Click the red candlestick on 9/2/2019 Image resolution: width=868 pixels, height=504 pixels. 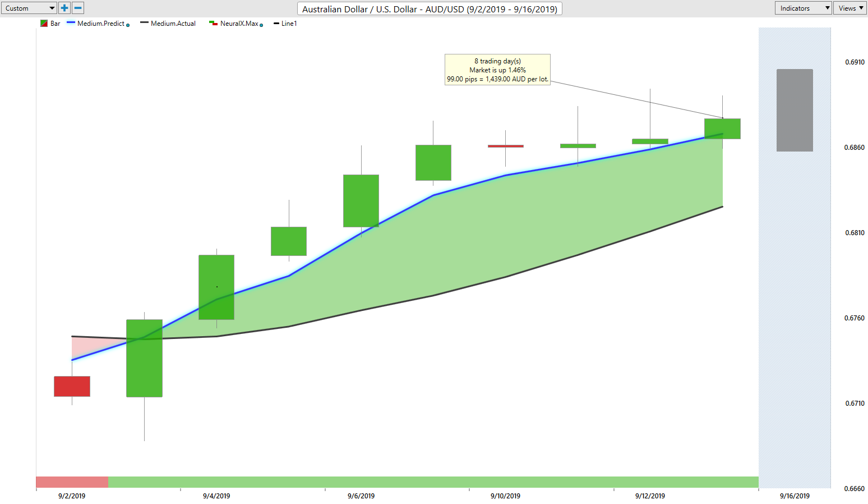72,386
